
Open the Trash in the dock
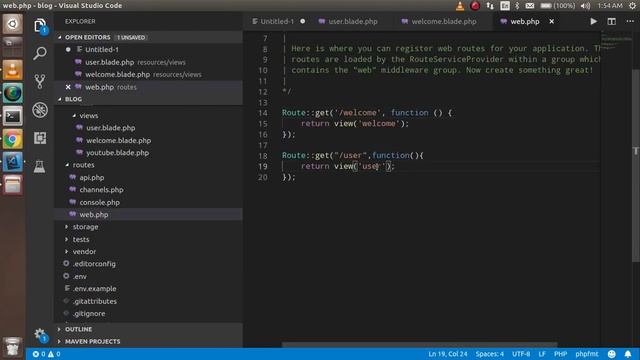click(x=13, y=347)
